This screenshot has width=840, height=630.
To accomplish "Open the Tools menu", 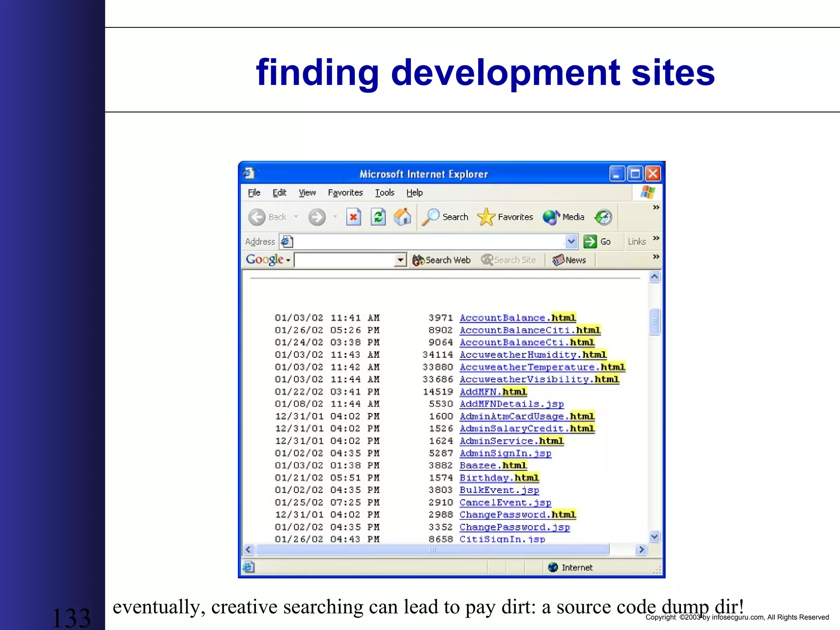I will [x=385, y=192].
